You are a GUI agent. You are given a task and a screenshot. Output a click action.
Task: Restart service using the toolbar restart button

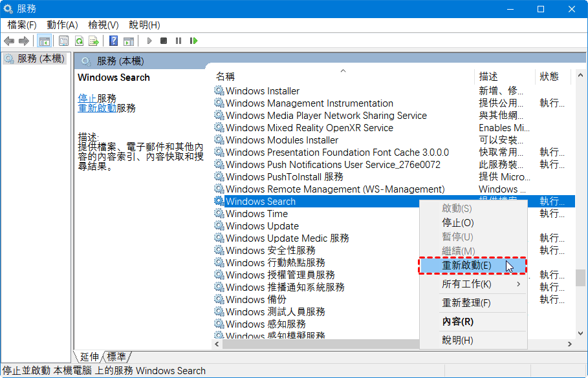pos(193,41)
